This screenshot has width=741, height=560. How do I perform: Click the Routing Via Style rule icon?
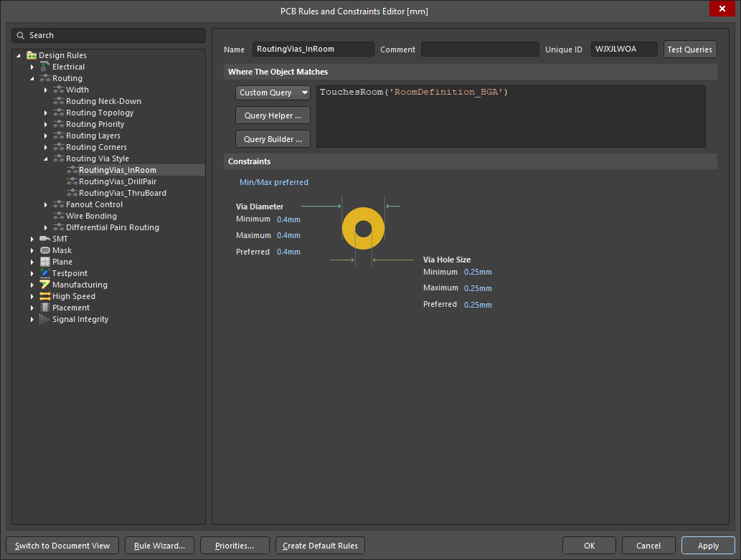click(x=59, y=158)
